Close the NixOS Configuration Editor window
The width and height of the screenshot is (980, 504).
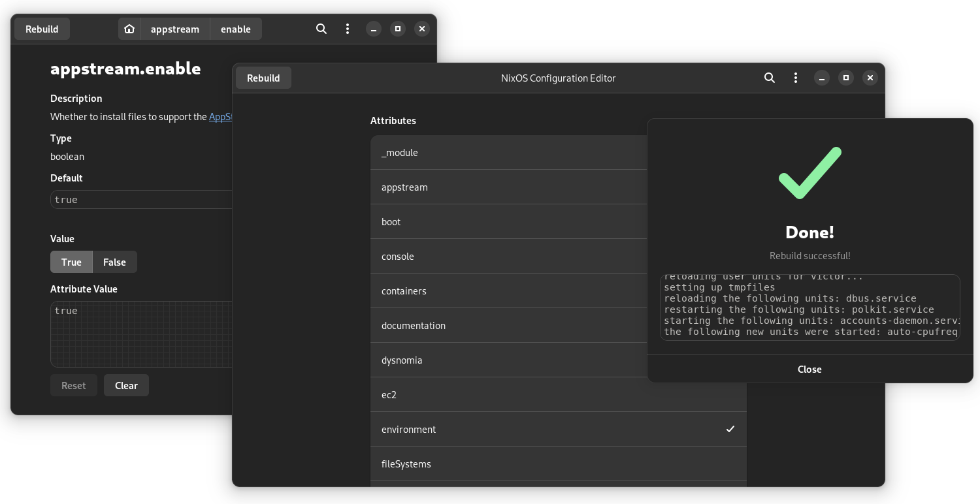tap(870, 78)
